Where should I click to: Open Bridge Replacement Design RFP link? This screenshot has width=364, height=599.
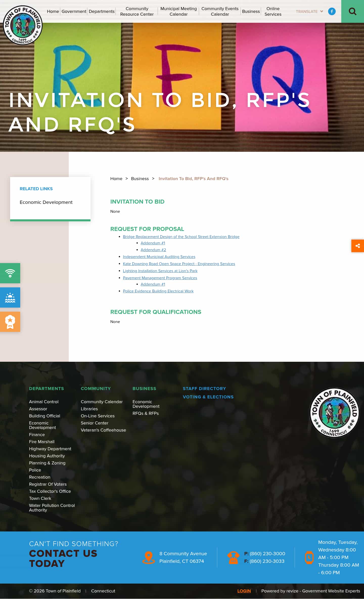pyautogui.click(x=181, y=237)
